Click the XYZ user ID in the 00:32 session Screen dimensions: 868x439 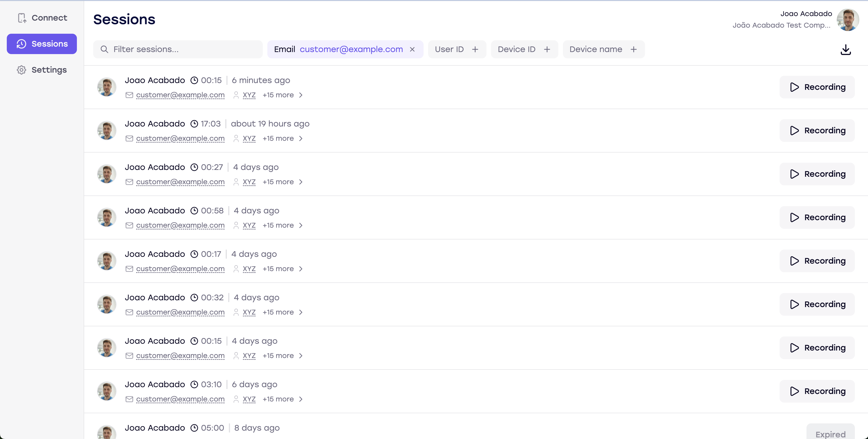click(x=249, y=312)
